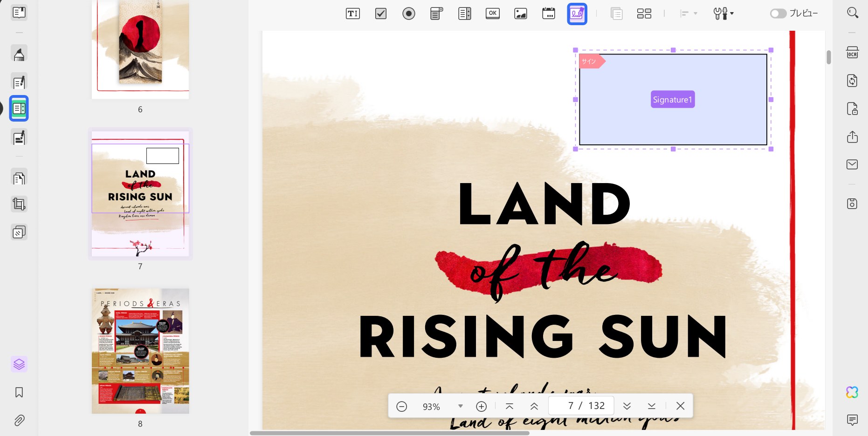Open the form tools settings dropdown
Viewport: 868px width, 436px height.
[x=723, y=14]
